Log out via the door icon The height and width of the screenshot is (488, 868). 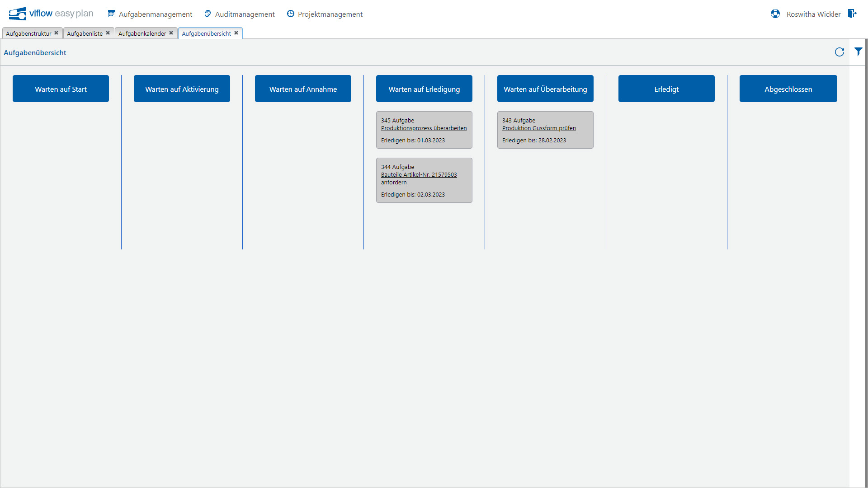coord(853,14)
